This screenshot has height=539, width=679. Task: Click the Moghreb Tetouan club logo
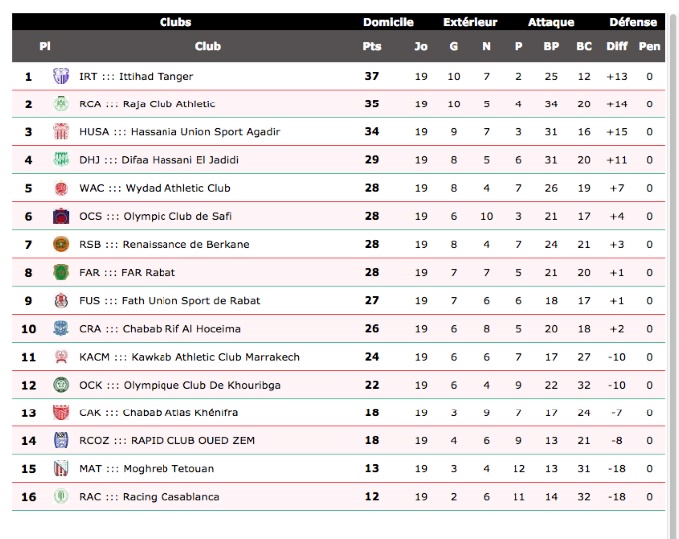(x=60, y=468)
